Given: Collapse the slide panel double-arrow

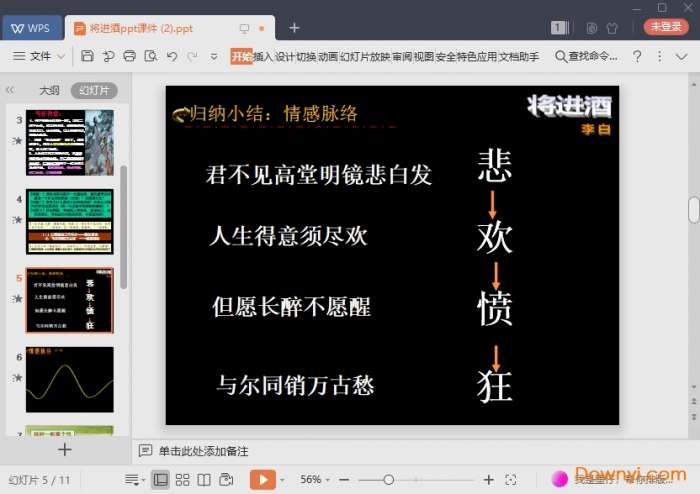Looking at the screenshot, I should [10, 90].
